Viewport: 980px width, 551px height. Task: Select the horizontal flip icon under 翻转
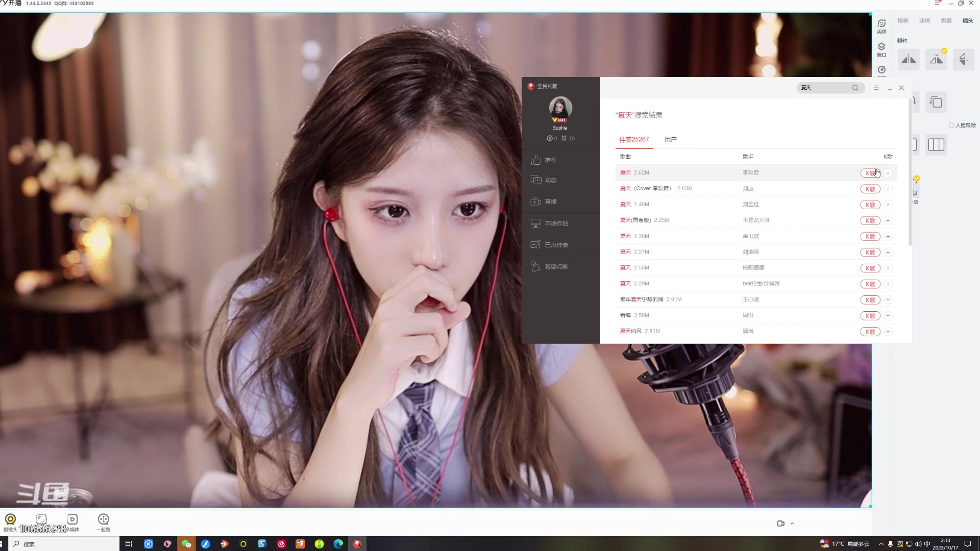(x=909, y=60)
